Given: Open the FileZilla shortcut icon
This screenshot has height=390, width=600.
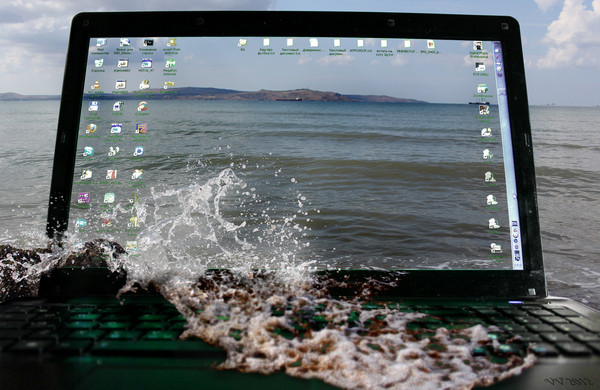Looking at the screenshot, I should point(141,128).
